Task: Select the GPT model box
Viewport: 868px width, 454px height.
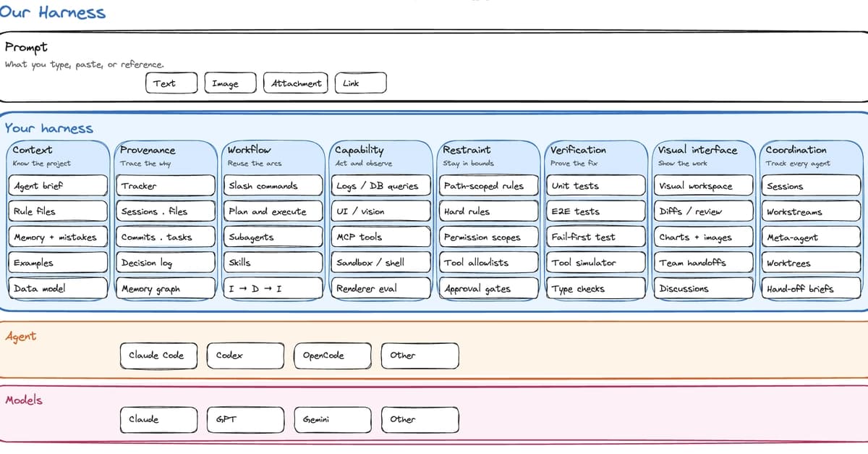Action: pos(246,419)
